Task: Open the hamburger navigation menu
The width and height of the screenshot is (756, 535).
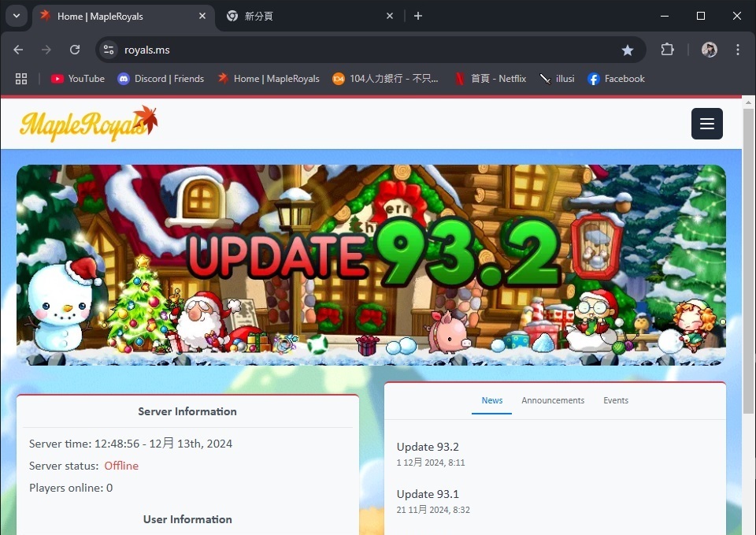Action: tap(706, 124)
